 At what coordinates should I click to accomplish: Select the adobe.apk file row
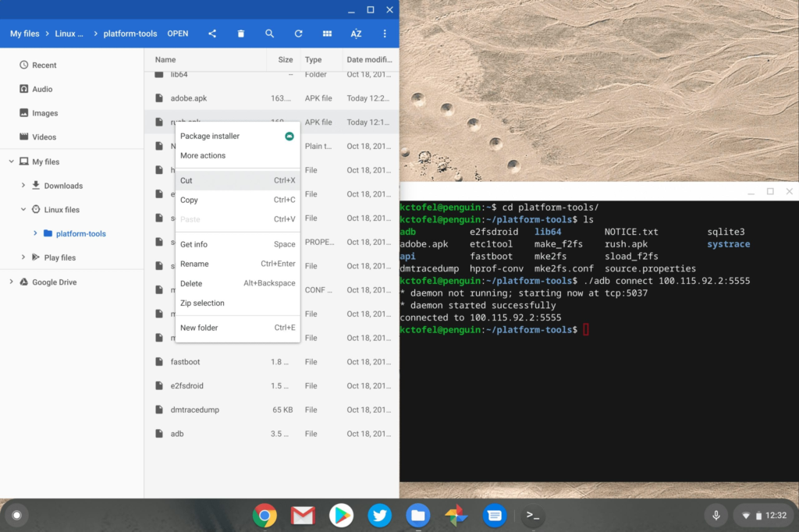coord(272,98)
